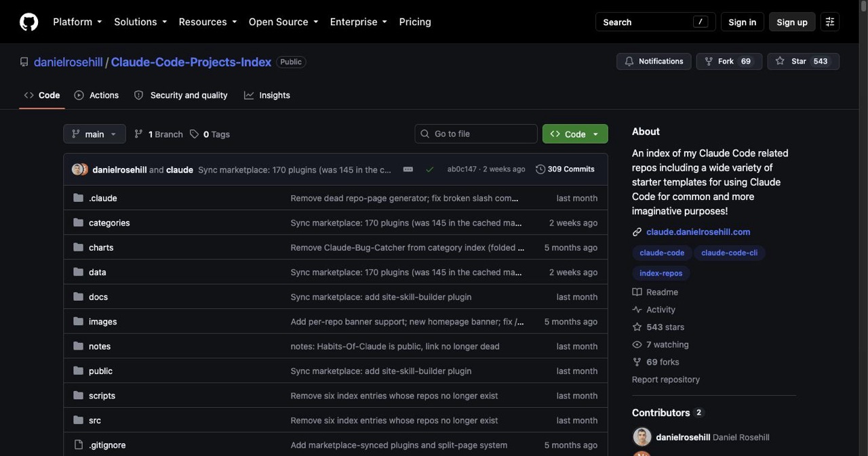The height and width of the screenshot is (456, 868).
Task: Click the link icon beside claude.danielrosehill.com
Action: 637,232
